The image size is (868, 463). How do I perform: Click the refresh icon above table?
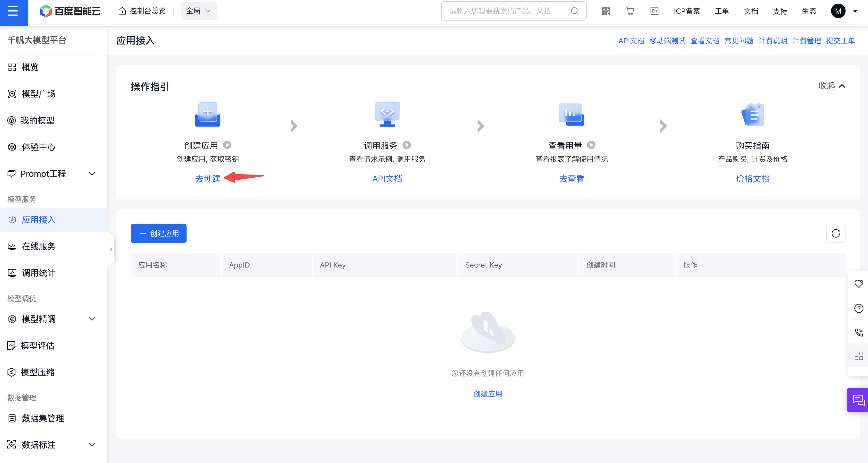[835, 233]
